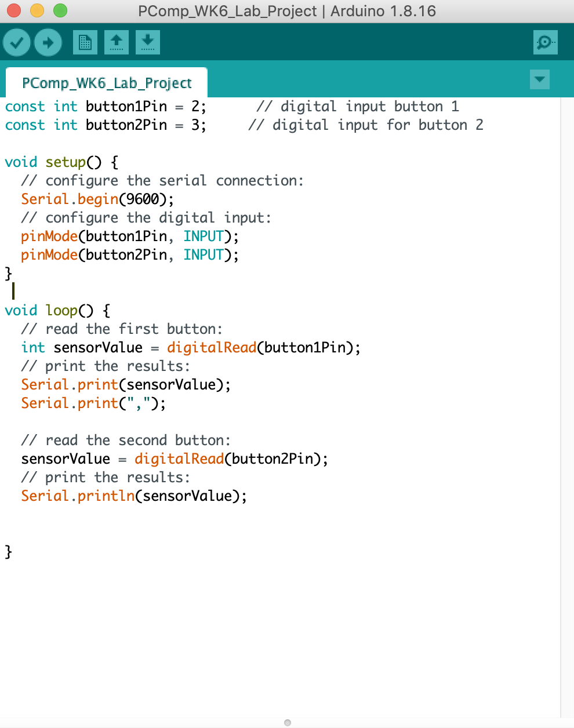Click the void loop() function line
The image size is (574, 728).
pyautogui.click(x=57, y=311)
